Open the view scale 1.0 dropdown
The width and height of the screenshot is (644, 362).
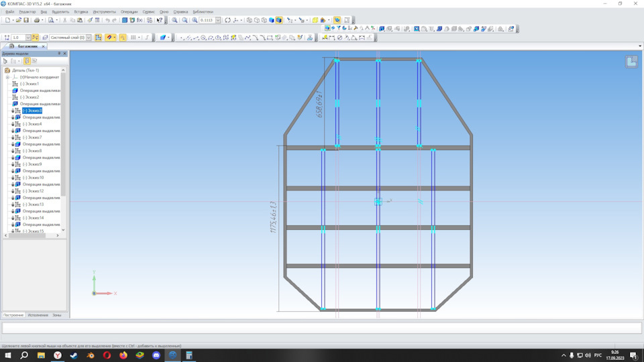(x=28, y=38)
